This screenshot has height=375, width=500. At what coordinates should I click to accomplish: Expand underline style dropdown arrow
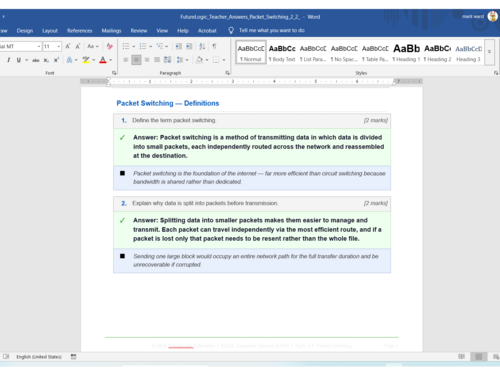[26, 60]
